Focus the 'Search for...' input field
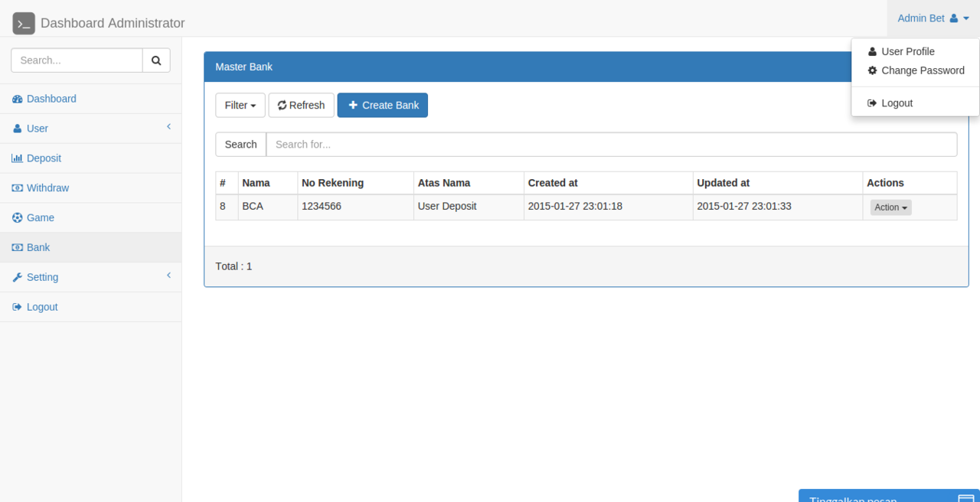The image size is (980, 502). coord(611,145)
